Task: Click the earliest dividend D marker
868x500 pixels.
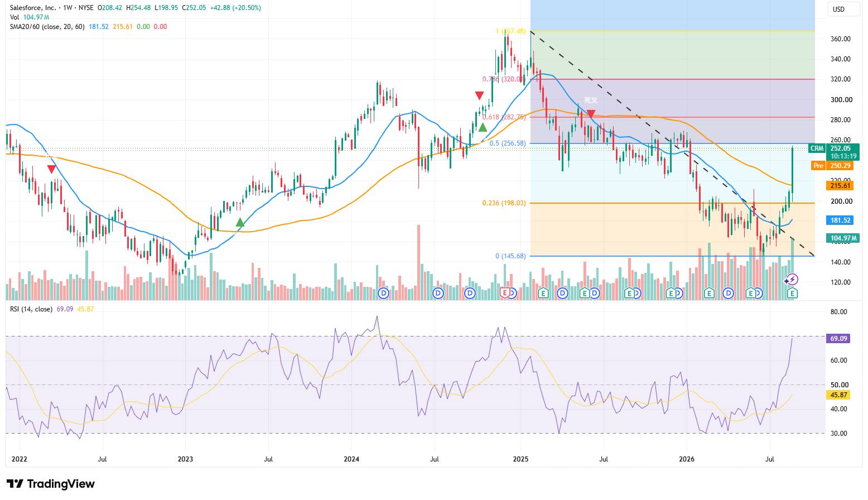Action: (x=383, y=293)
